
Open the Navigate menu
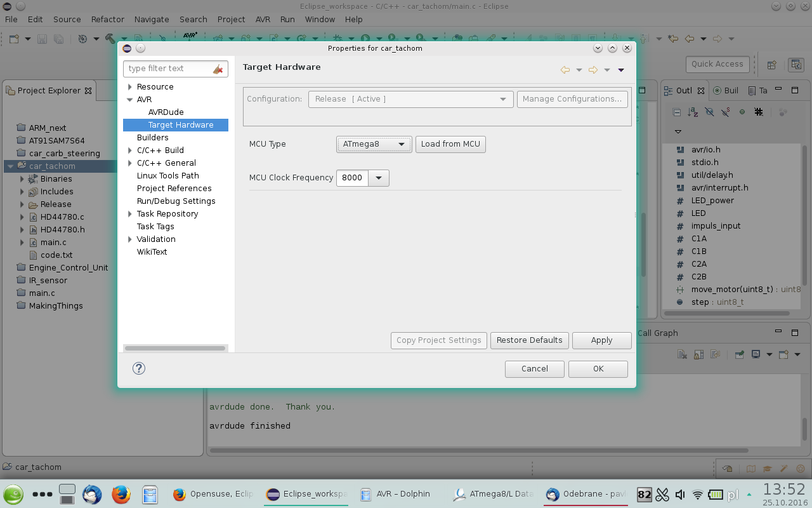click(152, 19)
